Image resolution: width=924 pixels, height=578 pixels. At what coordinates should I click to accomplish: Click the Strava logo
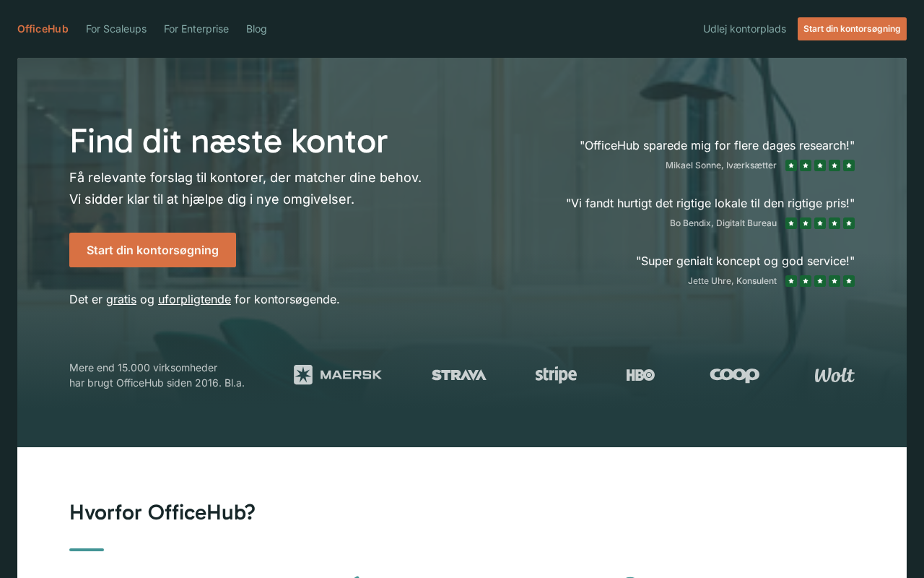point(459,375)
